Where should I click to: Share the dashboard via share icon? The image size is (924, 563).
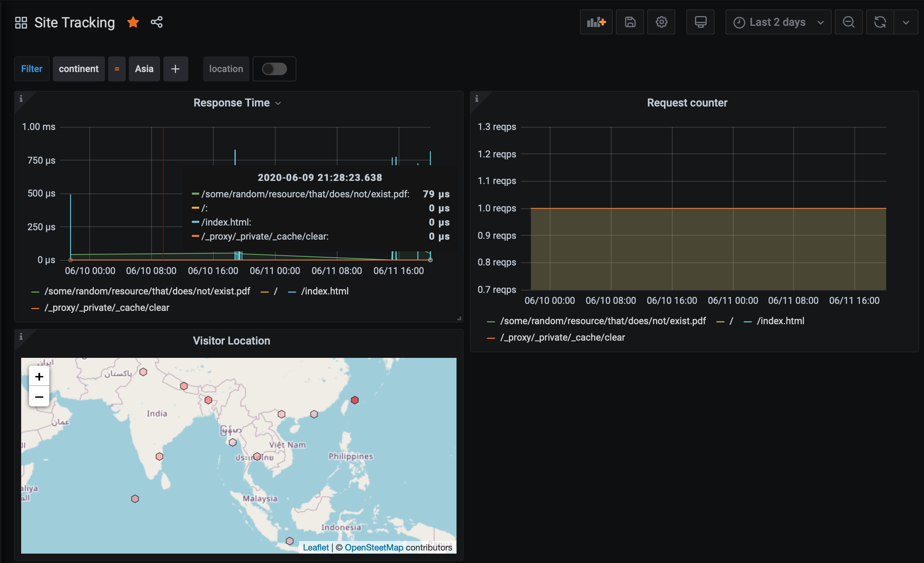157,22
